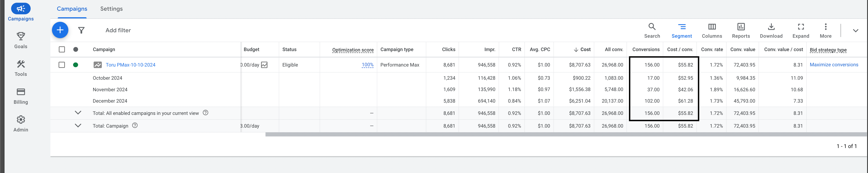Open the Search tool in table toolbar
The image size is (868, 173).
pos(652,30)
